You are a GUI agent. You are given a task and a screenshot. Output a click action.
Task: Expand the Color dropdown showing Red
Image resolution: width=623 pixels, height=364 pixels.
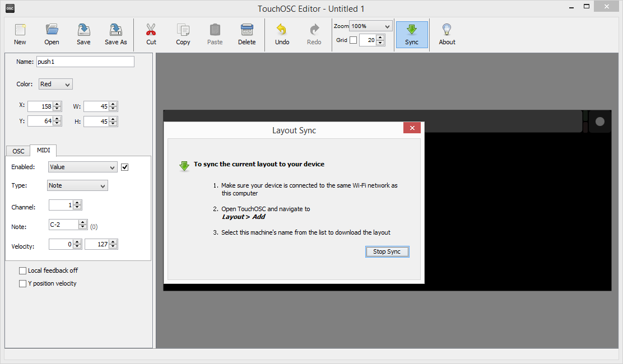55,84
